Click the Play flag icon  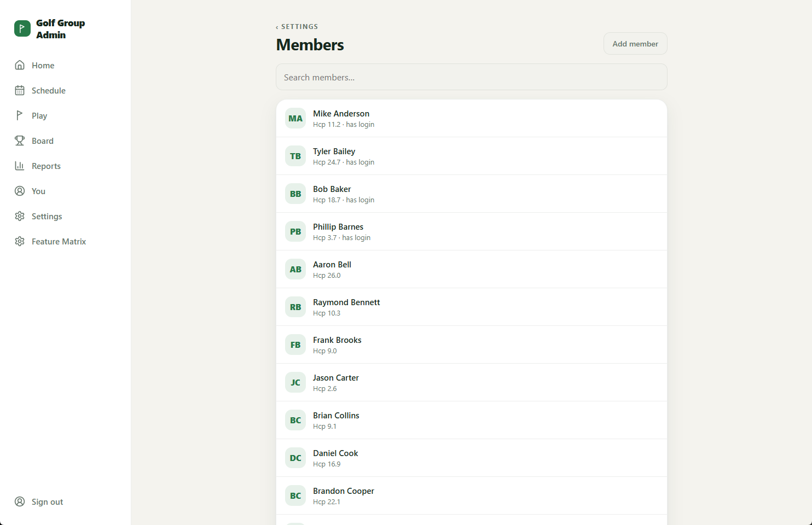pos(20,115)
